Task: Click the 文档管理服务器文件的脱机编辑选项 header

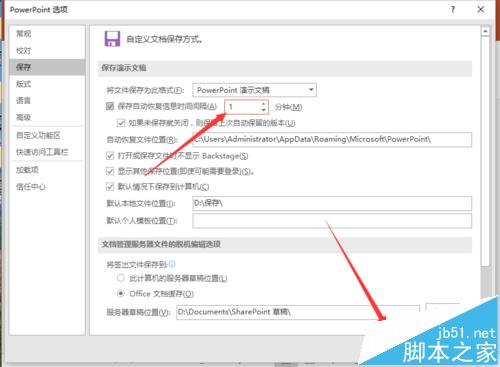Action: (x=161, y=244)
